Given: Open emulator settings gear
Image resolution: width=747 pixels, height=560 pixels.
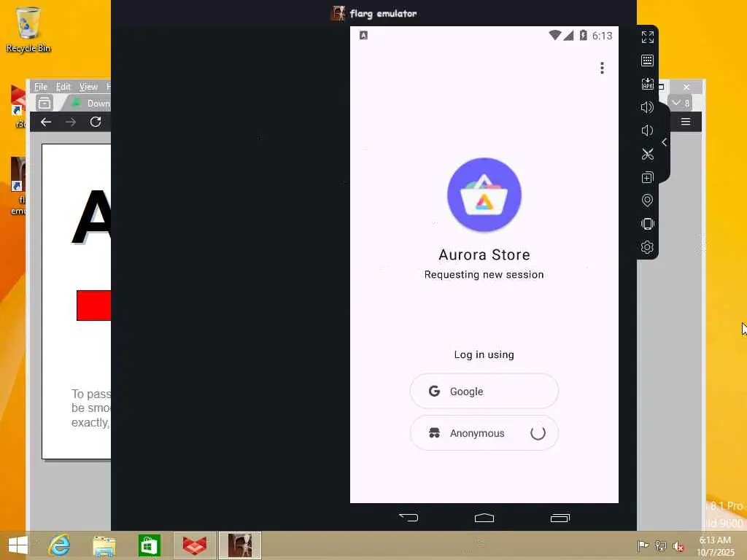Looking at the screenshot, I should pyautogui.click(x=648, y=247).
